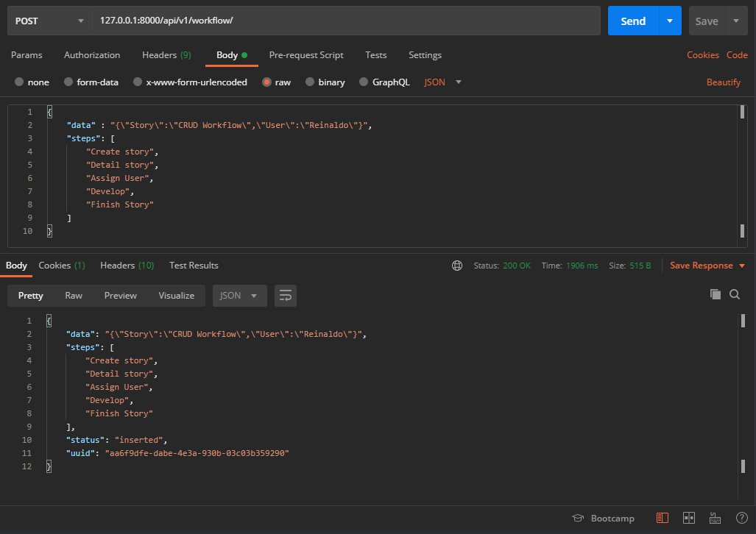The width and height of the screenshot is (756, 534).
Task: Click Save Response
Action: 701,266
